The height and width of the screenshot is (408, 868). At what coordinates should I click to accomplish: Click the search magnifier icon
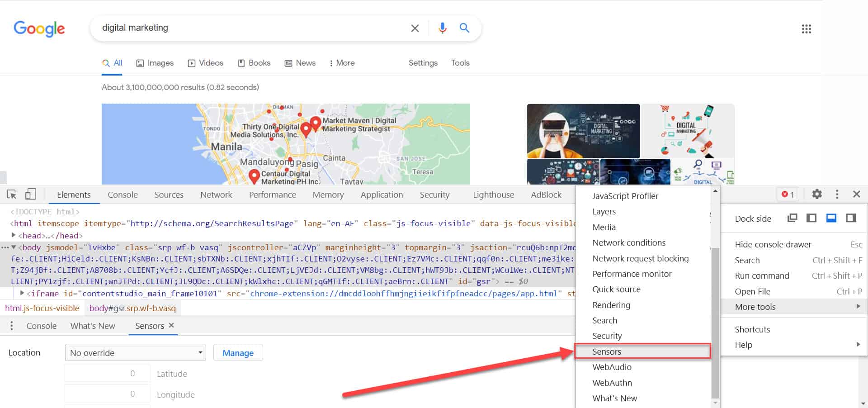click(x=464, y=28)
